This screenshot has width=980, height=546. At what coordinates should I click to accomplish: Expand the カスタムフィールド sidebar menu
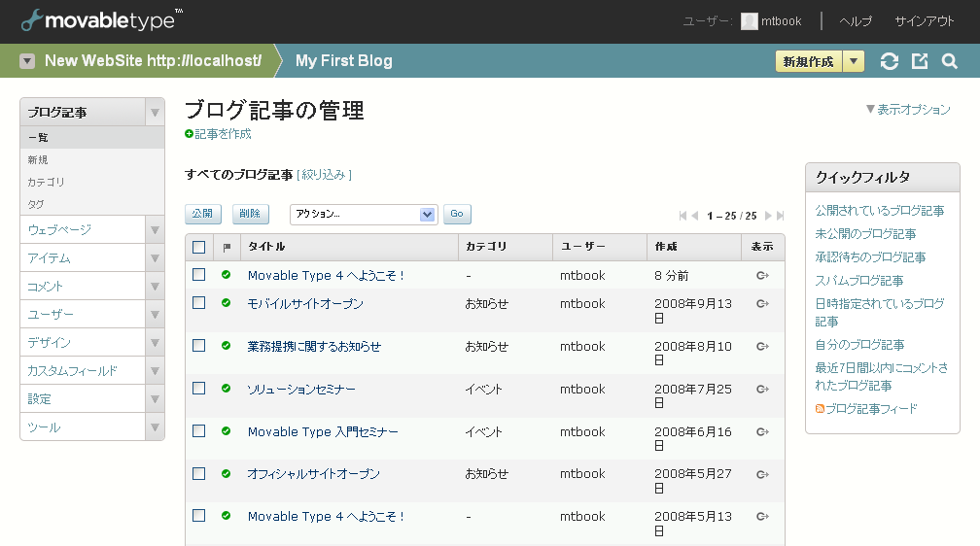click(155, 371)
